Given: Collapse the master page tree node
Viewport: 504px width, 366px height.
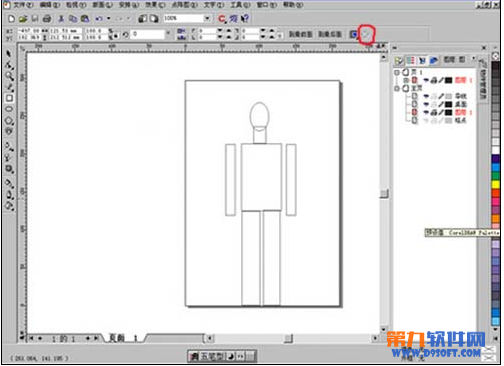Looking at the screenshot, I should [397, 88].
